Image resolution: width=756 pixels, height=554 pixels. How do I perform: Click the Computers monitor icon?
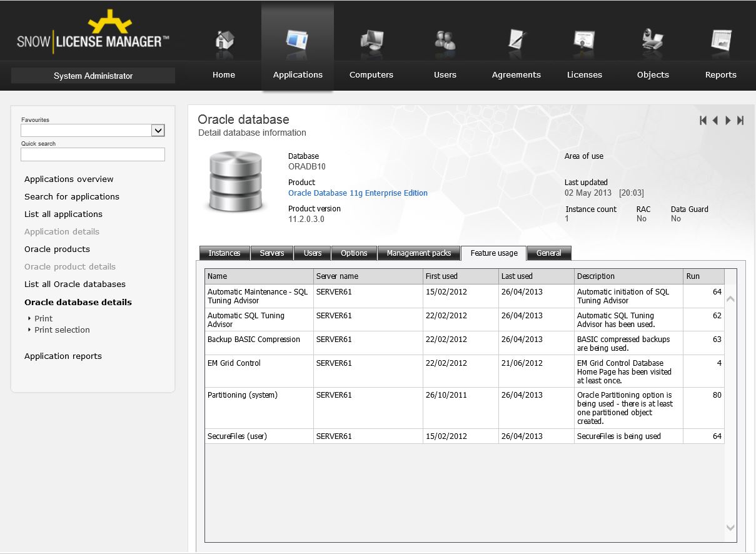coord(371,41)
